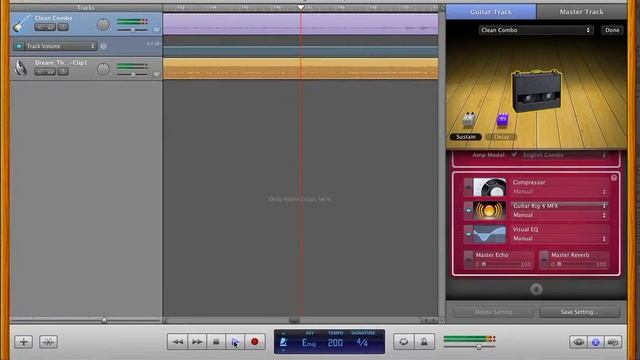Screen dimensions: 640x360
Task: Click the Clean Combo guitar track icon
Action: click(21, 24)
